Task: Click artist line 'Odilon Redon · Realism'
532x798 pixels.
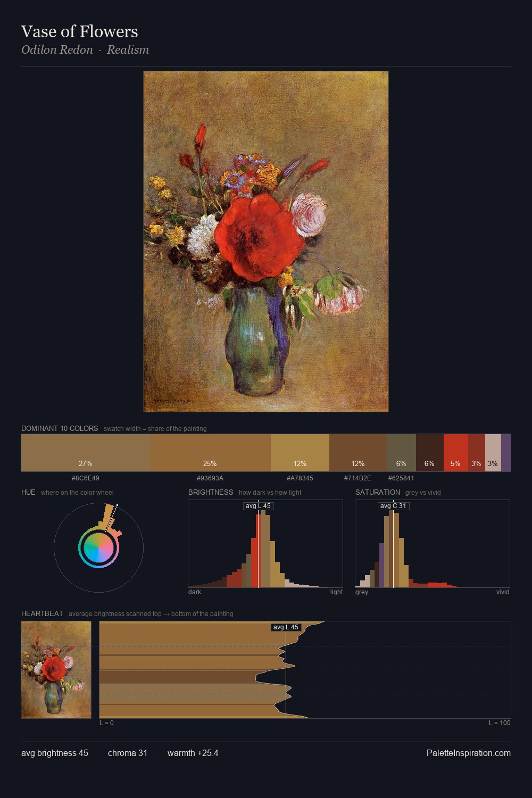Action: coord(85,50)
